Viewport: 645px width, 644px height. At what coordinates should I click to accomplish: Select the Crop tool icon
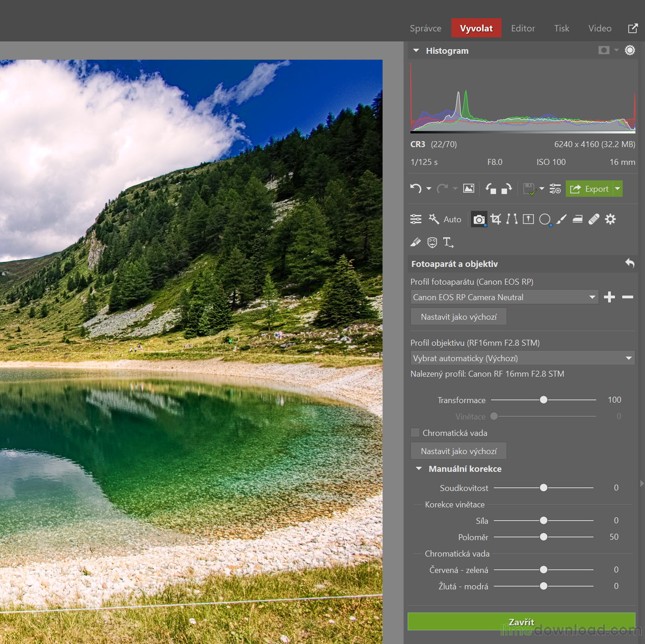(496, 220)
